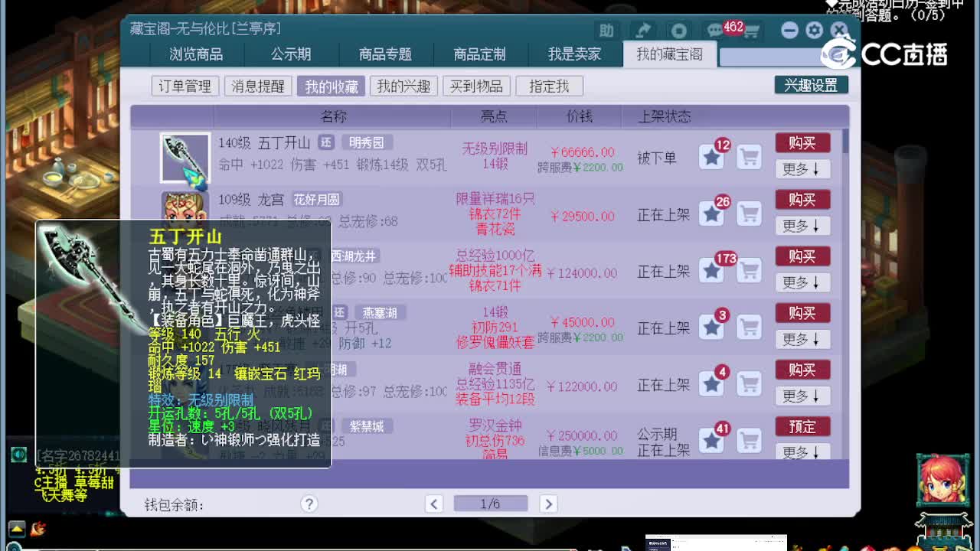
Task: Expand 更多 for the 罗汉金钟 listing
Action: [x=802, y=452]
